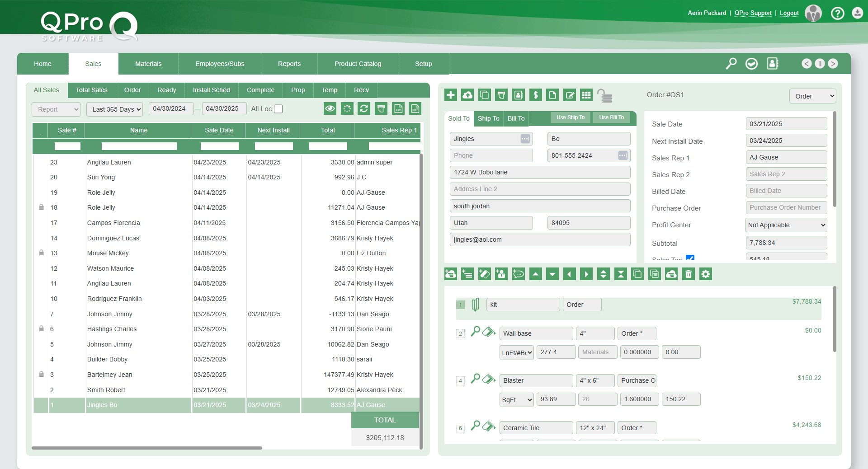Export the sales list as PDF
This screenshot has height=469, width=868.
pos(415,109)
